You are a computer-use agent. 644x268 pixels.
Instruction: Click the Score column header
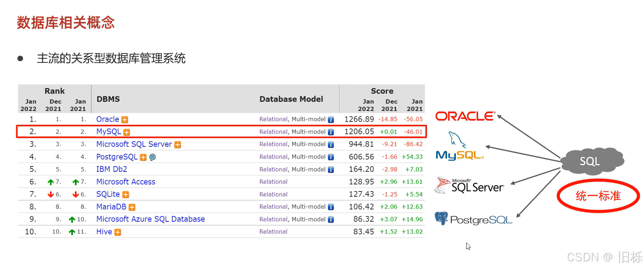382,91
